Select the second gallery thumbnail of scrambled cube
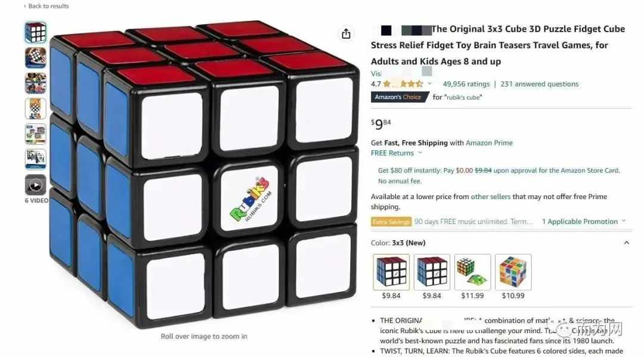The width and height of the screenshot is (644, 357). (36, 58)
